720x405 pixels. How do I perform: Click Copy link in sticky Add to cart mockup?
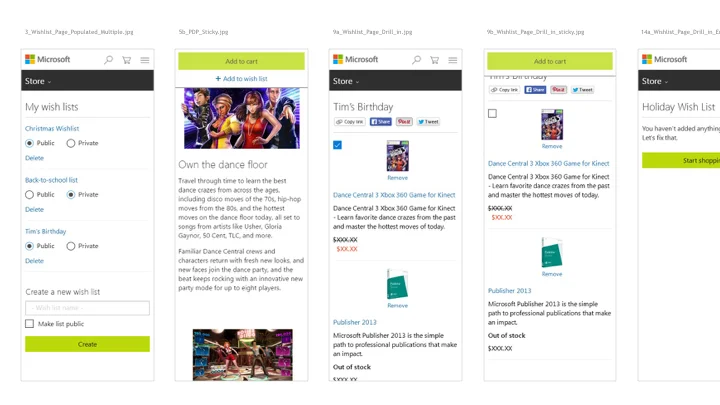(x=504, y=90)
